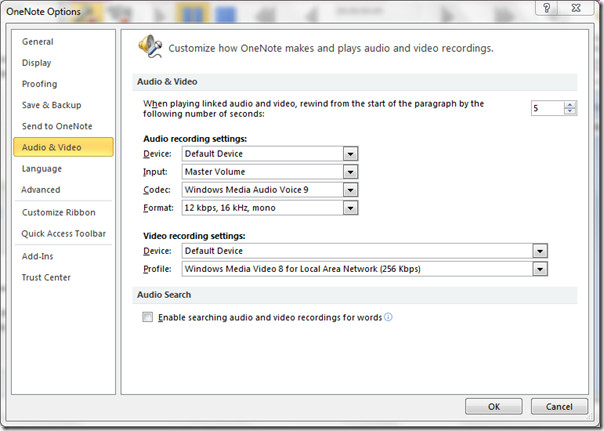Increase rewind seconds with up arrow
This screenshot has height=431, width=604.
[570, 105]
